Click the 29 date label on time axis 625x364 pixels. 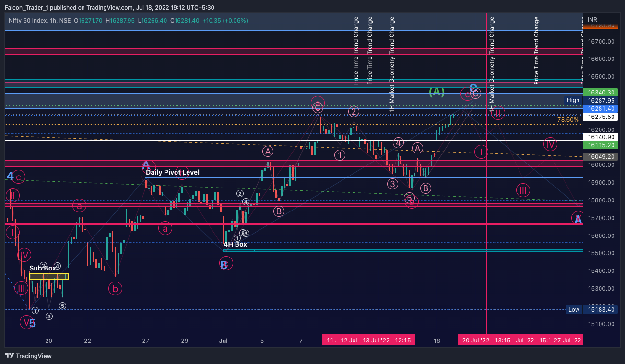pyautogui.click(x=185, y=341)
